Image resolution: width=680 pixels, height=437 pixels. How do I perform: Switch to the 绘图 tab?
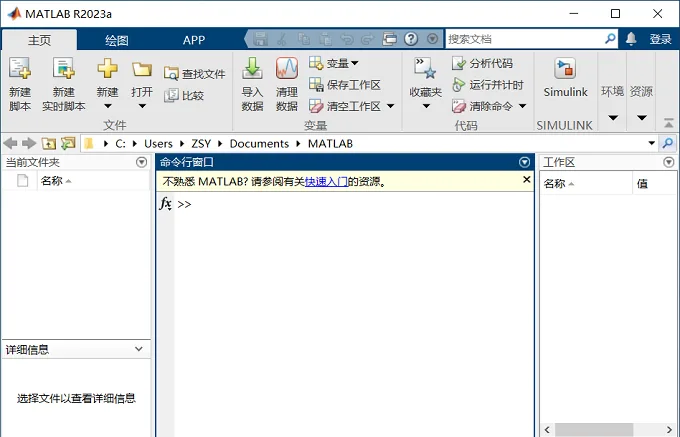(x=117, y=40)
